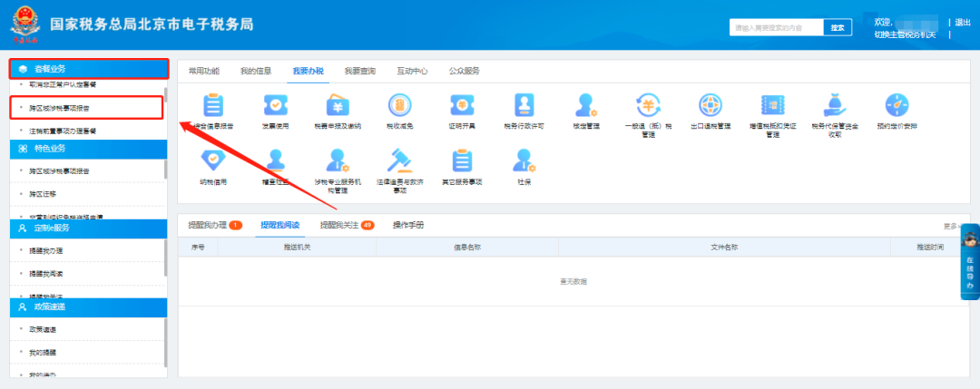Click the 套餐业务 list scrollbar
The height and width of the screenshot is (389, 980).
(x=166, y=95)
